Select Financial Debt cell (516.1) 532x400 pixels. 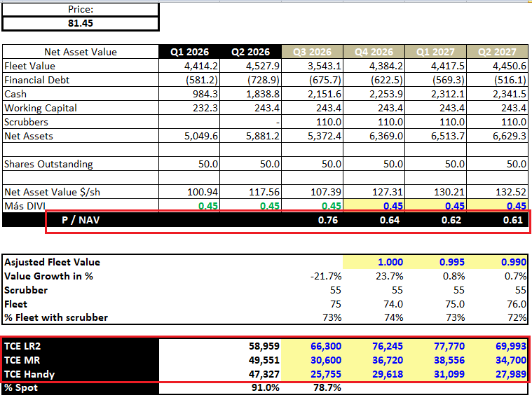(498, 80)
